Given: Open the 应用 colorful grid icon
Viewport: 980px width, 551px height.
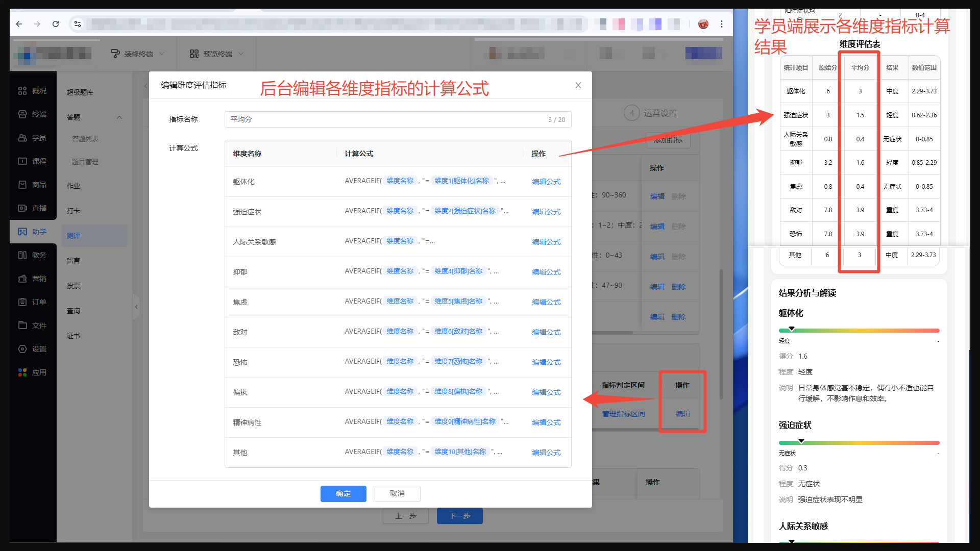Looking at the screenshot, I should [x=22, y=372].
